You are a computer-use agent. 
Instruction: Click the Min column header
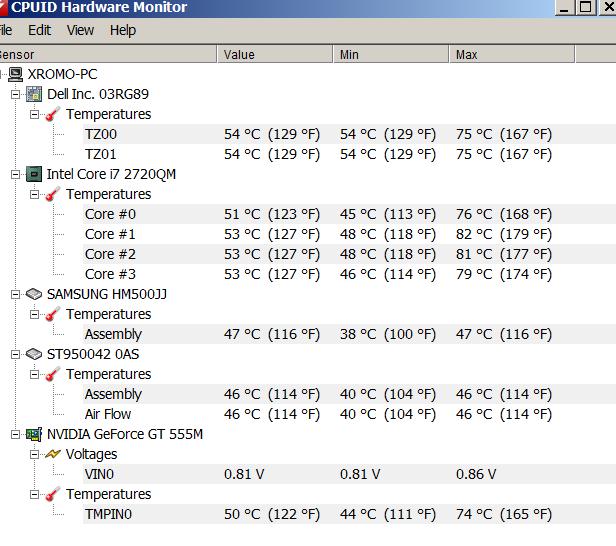pos(391,54)
